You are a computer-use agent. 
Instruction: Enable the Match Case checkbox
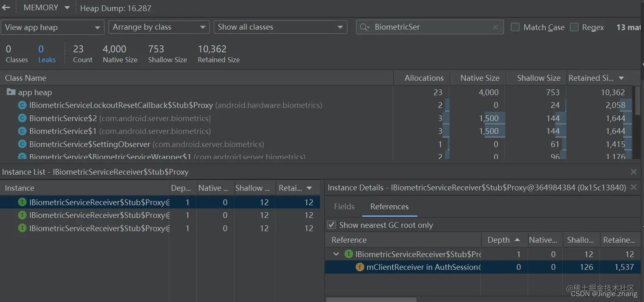pos(515,27)
